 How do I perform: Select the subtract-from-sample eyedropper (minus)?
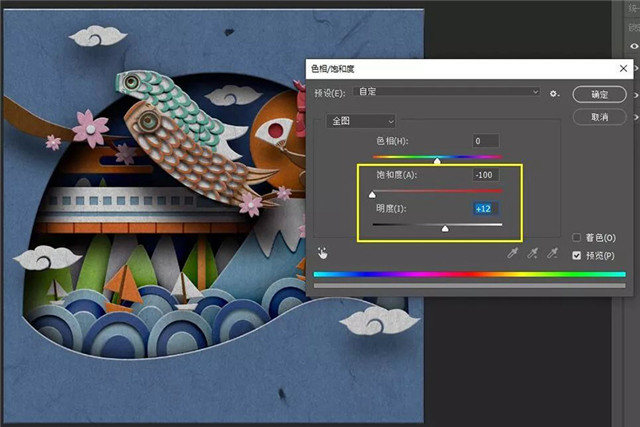pos(553,254)
